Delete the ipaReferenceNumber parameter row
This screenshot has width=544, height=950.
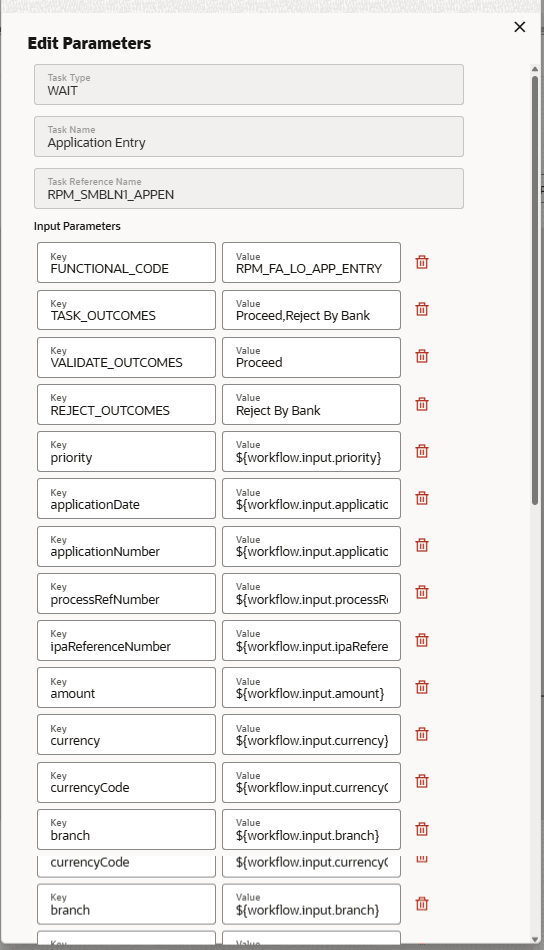tap(422, 640)
